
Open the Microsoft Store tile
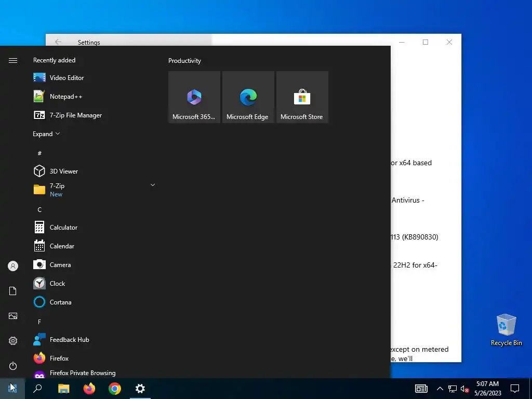point(302,97)
